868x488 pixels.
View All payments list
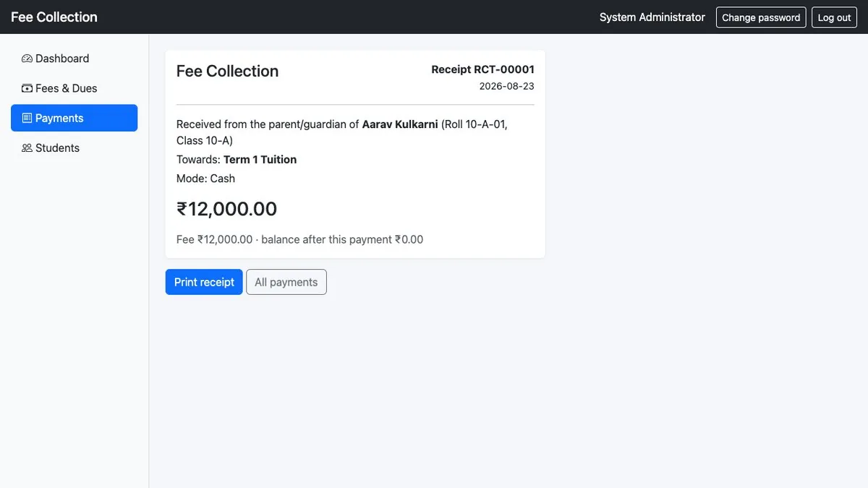[x=286, y=282]
